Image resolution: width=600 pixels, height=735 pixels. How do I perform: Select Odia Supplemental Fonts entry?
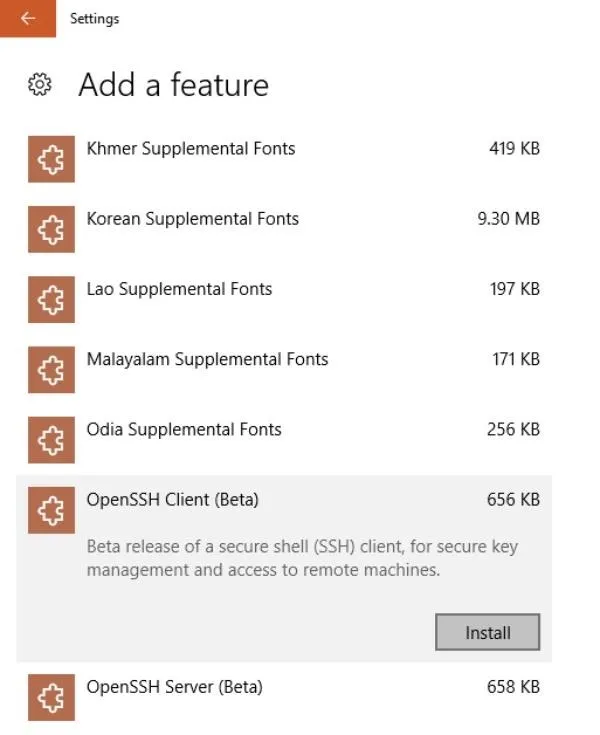pos(284,440)
